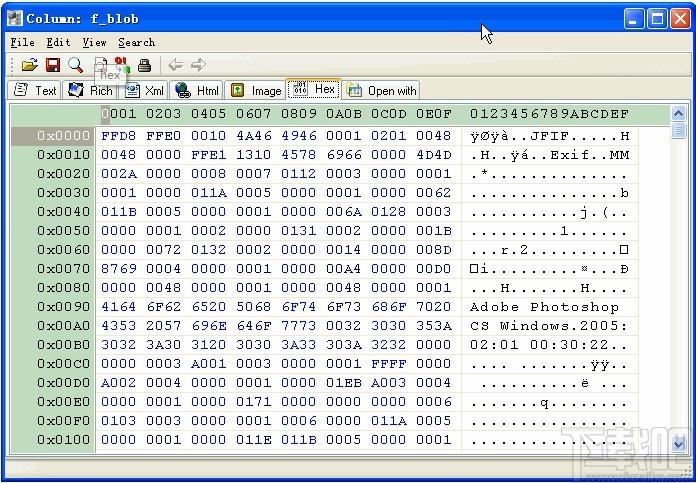
Task: Click hex value 4353 in row 0x00A0
Action: [x=119, y=326]
